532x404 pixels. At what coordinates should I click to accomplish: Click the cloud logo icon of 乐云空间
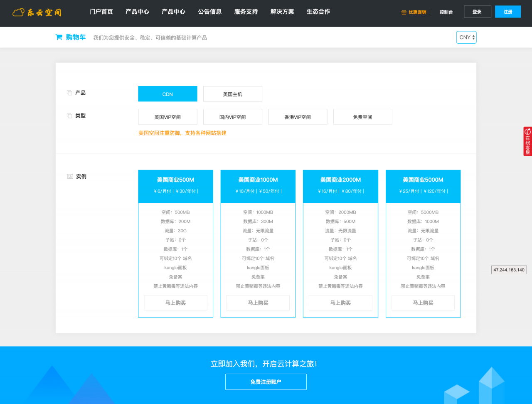click(x=18, y=12)
